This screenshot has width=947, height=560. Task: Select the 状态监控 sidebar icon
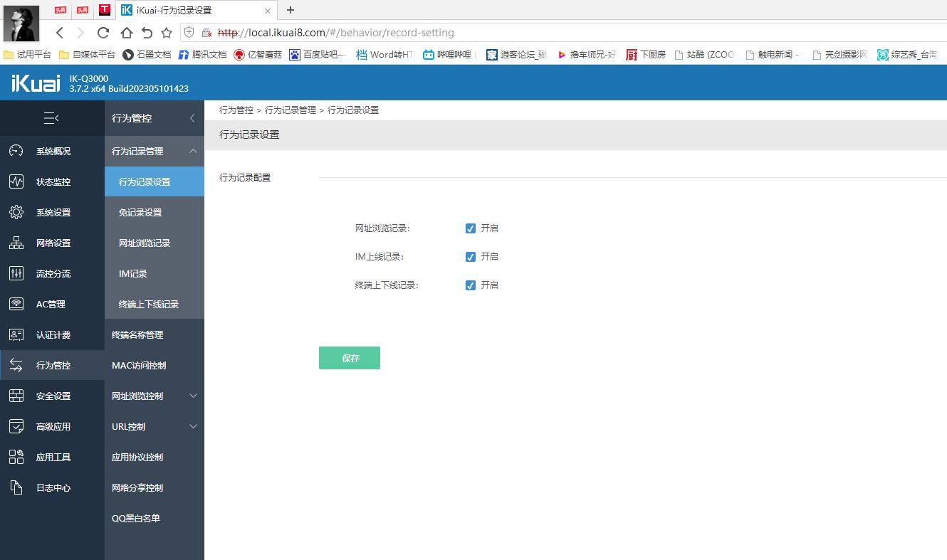[16, 181]
